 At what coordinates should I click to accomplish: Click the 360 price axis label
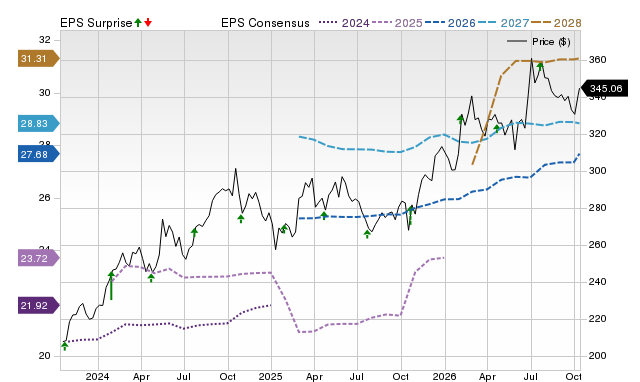pos(597,60)
